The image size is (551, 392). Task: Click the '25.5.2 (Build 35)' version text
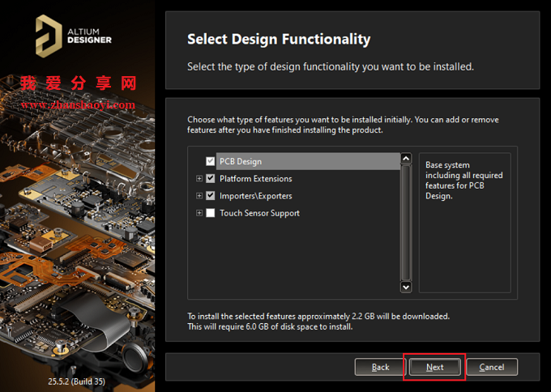pos(77,381)
